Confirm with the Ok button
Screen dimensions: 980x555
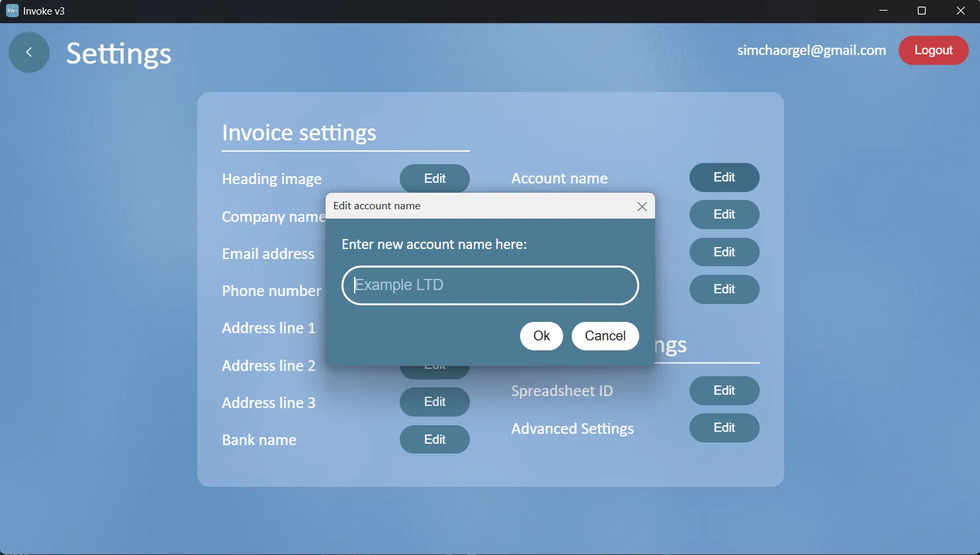coord(541,336)
